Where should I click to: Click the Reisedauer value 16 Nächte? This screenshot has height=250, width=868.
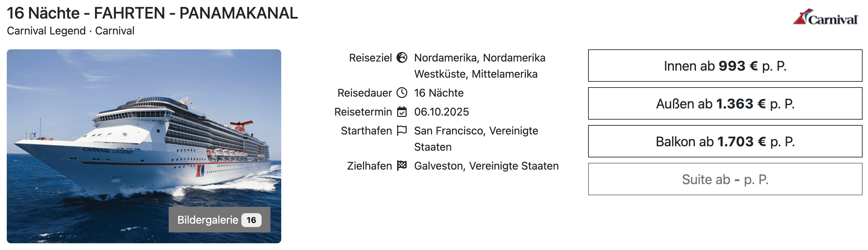point(439,93)
